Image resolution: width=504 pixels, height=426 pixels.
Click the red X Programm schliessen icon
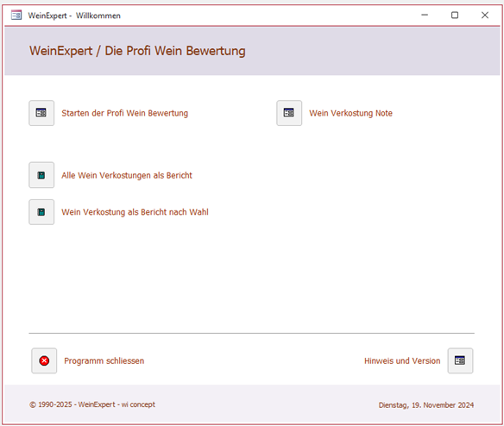[x=44, y=360]
